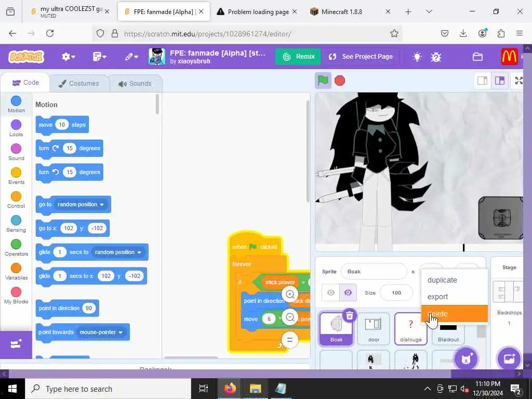Delete Boak sprite via trash icon
The width and height of the screenshot is (532, 399).
pos(350,315)
